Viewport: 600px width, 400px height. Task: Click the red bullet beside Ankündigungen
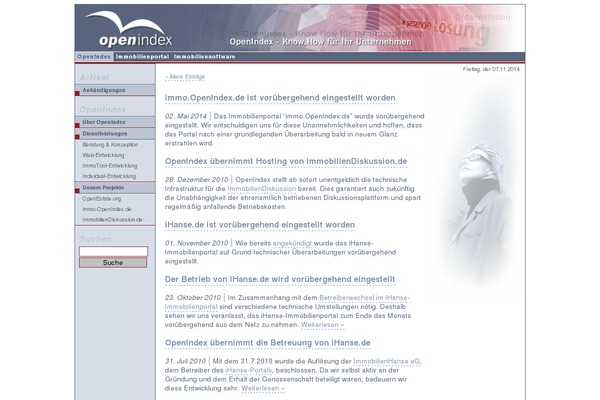tap(77, 93)
